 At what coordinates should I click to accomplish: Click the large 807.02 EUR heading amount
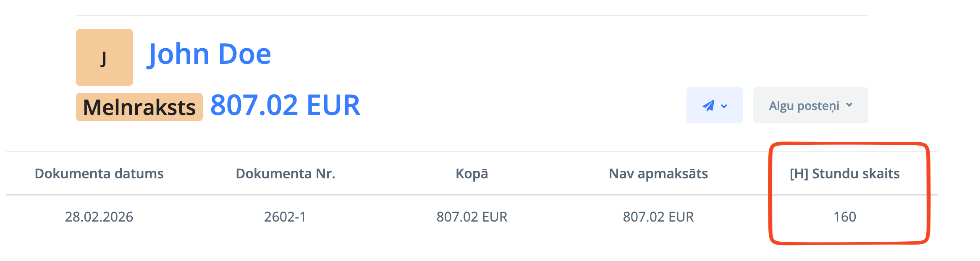pyautogui.click(x=285, y=105)
